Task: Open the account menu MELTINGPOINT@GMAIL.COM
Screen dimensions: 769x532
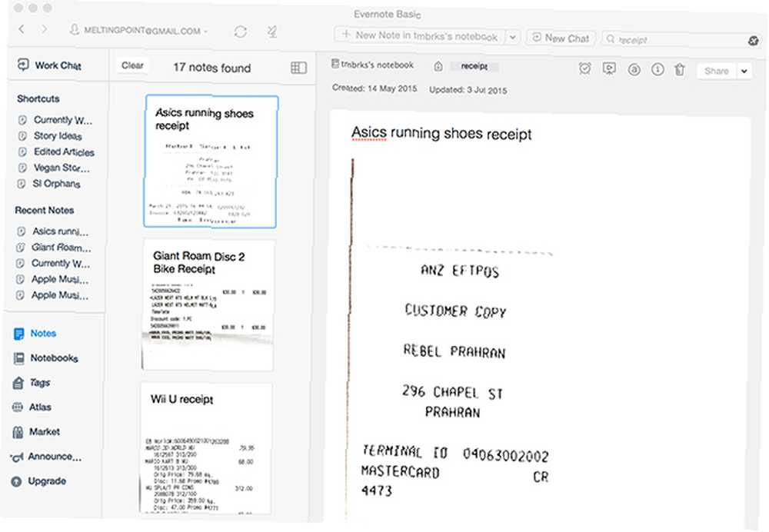Action: click(x=138, y=31)
